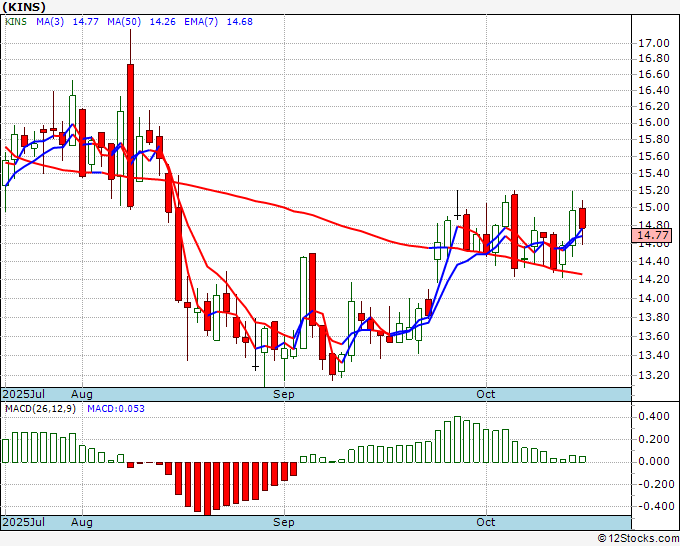This screenshot has width=680, height=546.
Task: Select the KINS legend label
Action: coord(16,22)
